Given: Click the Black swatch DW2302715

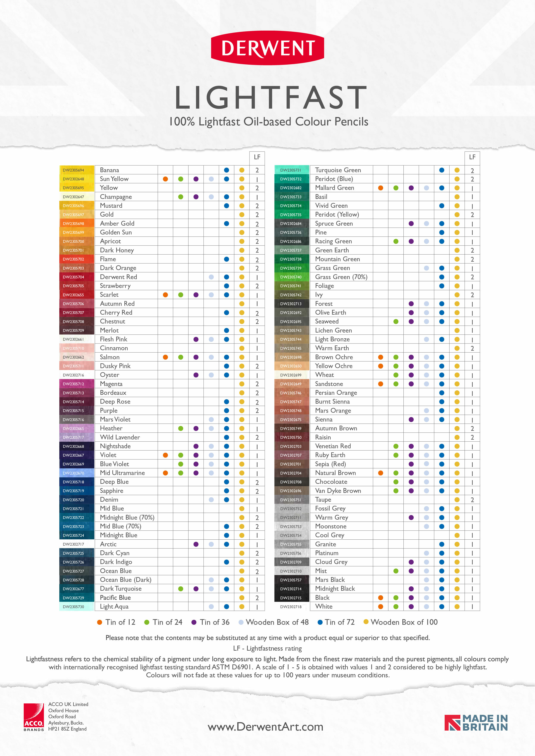Looking at the screenshot, I should click(x=292, y=598).
